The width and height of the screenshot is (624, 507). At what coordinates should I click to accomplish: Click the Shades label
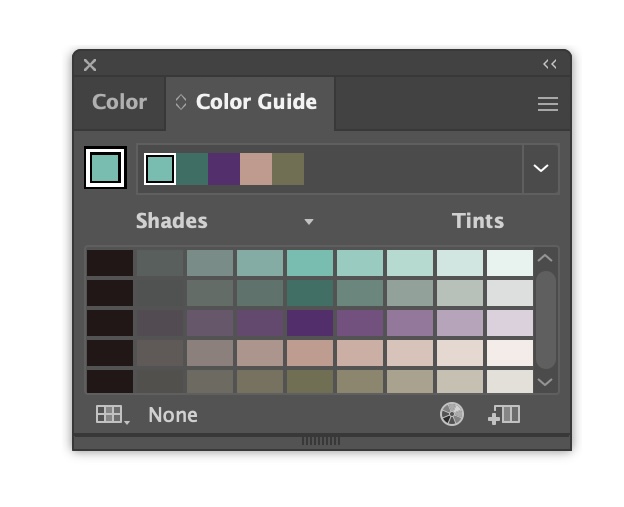point(172,221)
